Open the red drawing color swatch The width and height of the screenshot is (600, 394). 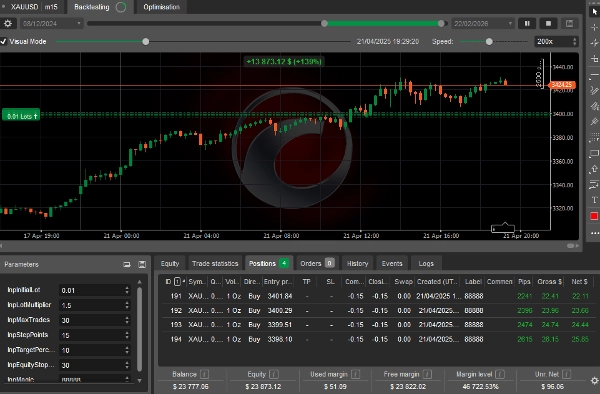(x=594, y=216)
